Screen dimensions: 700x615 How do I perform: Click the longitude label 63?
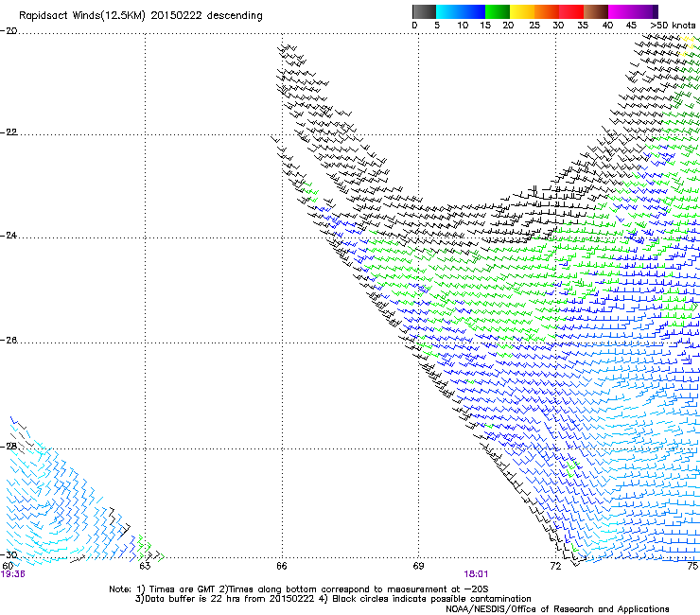point(145,566)
